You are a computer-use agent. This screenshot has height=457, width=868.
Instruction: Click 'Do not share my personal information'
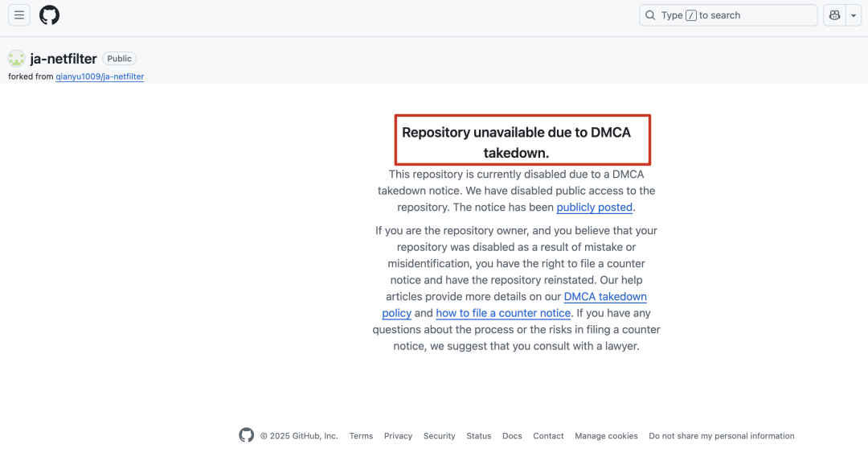(721, 436)
